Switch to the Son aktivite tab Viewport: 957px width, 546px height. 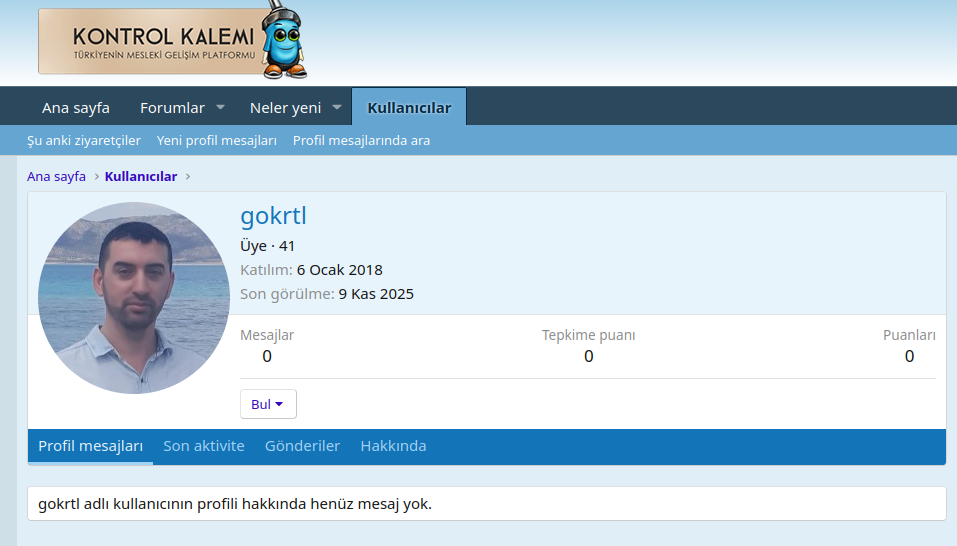click(204, 446)
